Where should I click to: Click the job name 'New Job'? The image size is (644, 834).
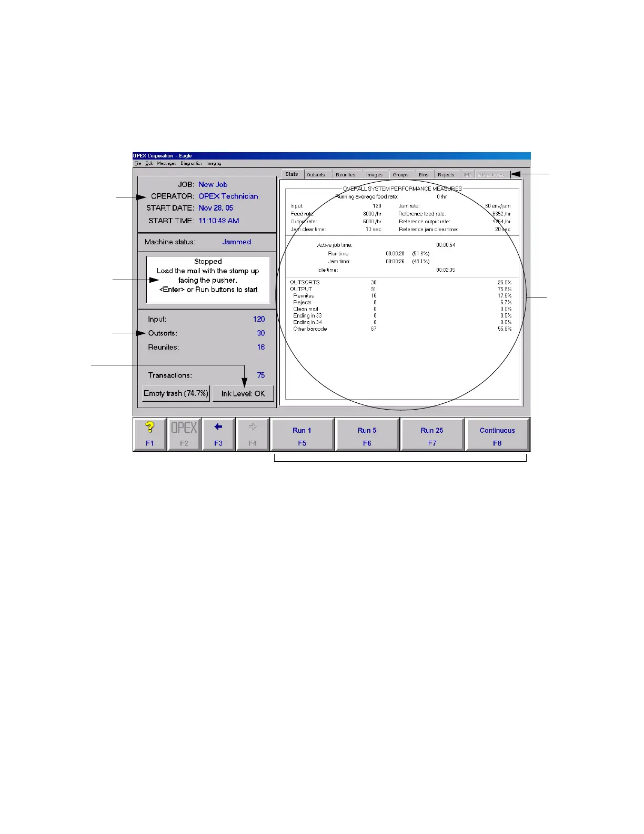point(213,184)
